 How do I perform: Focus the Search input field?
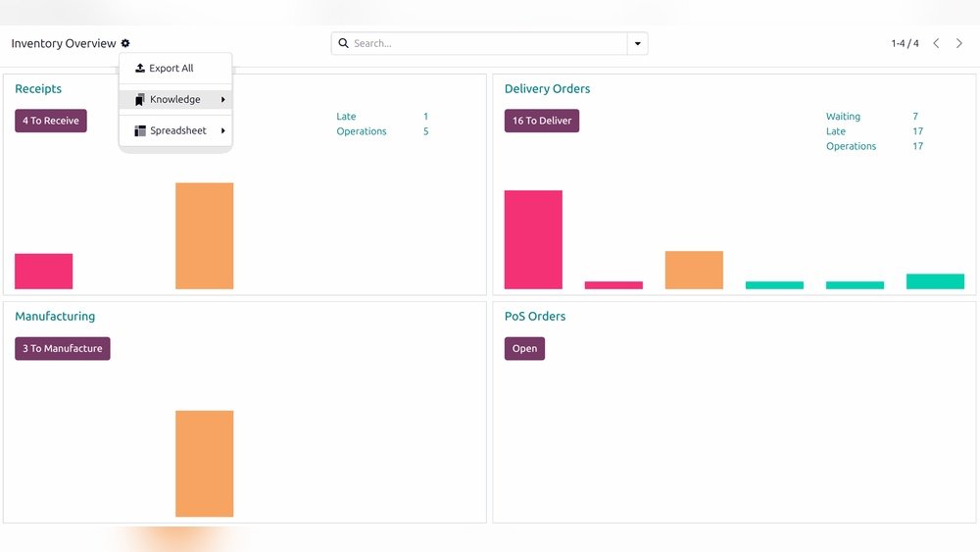pyautogui.click(x=487, y=43)
